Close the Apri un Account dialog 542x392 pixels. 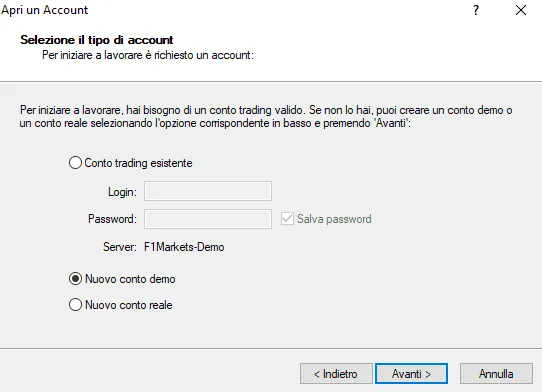point(521,10)
